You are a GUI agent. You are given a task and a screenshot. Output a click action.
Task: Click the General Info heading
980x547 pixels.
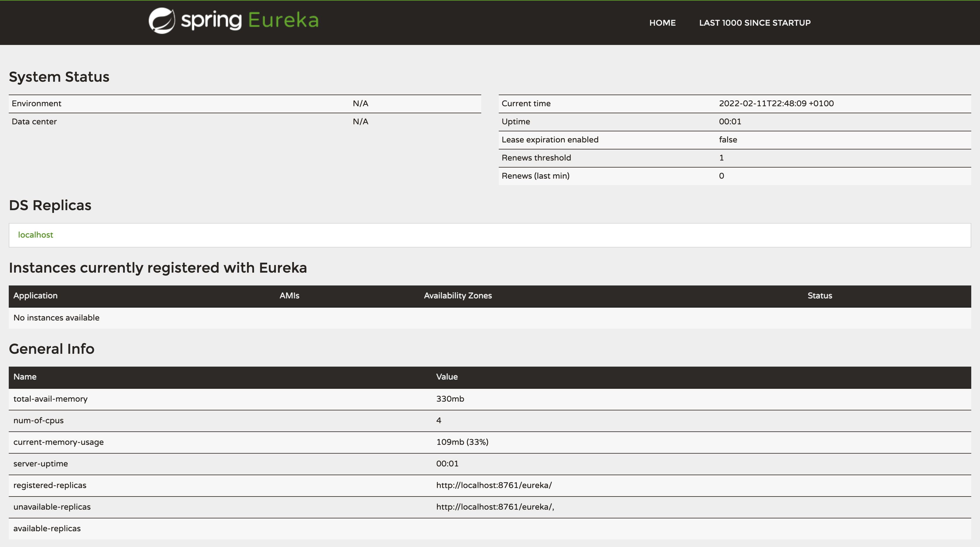(x=52, y=349)
